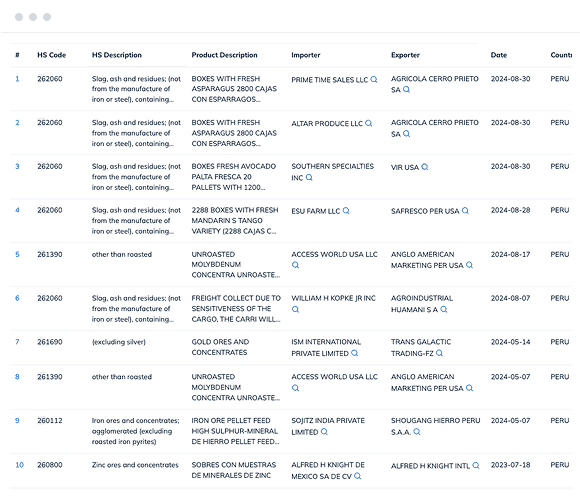Click search icon beside ANGLO AMERICAN MARKETING in row 5
Viewport: 580px width, 500px height.
pos(469,265)
